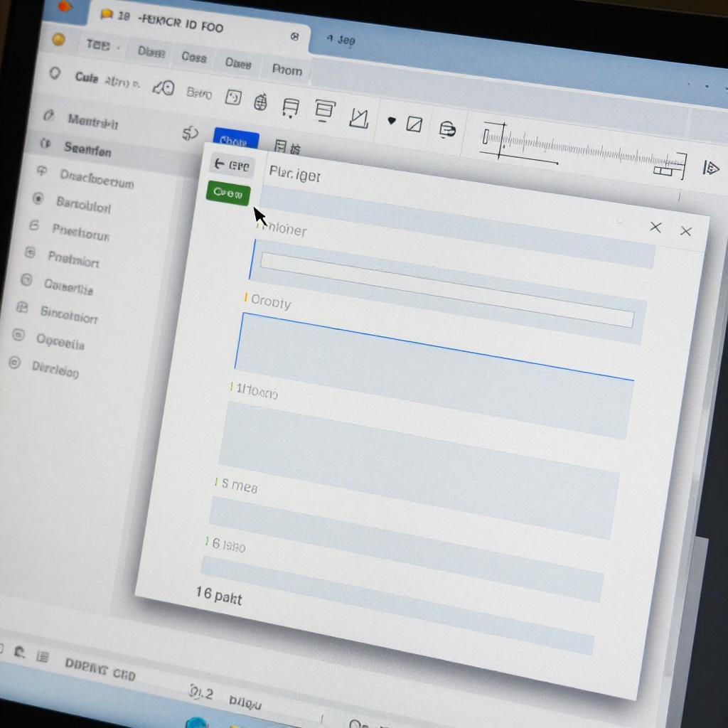Click the icon next to Coiserfiie
The height and width of the screenshot is (728, 728).
tap(26, 280)
